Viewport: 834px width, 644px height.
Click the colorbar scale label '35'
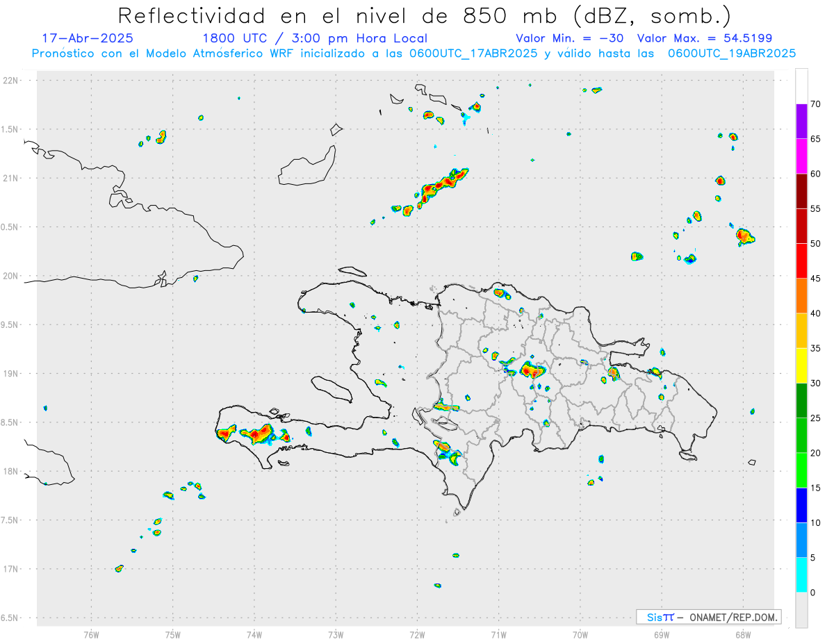tap(815, 348)
